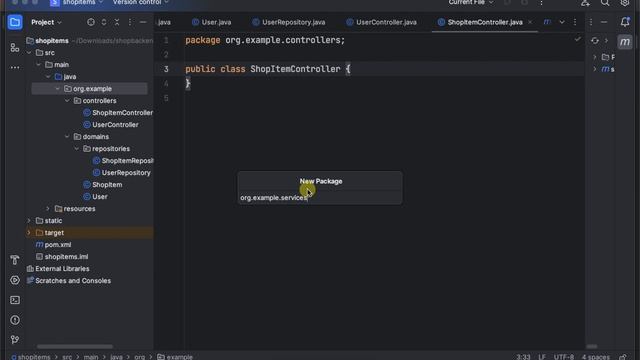Open the Problems tool window
Screen dimensions: 640x360
(15, 320)
